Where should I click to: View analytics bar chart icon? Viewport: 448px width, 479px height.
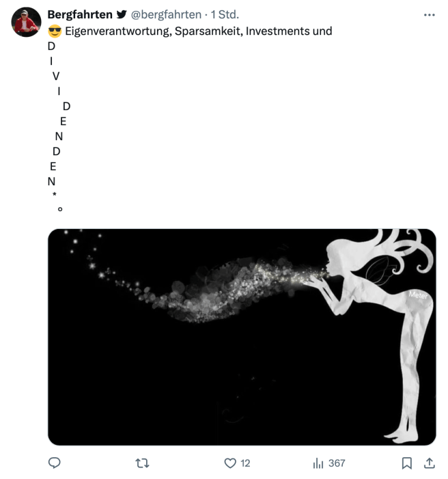tap(318, 463)
